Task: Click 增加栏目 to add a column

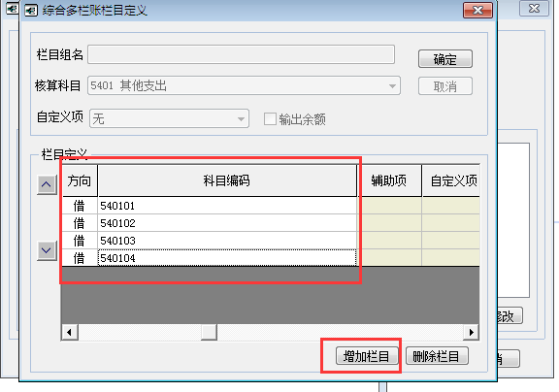Action: [x=367, y=356]
